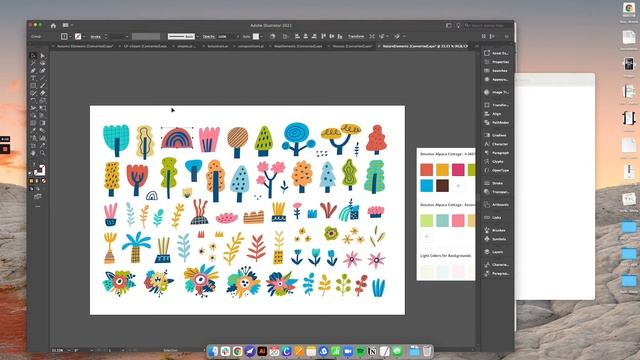Screen dimensions: 640x360
Task: Open the Glyphs panel
Action: point(496,162)
